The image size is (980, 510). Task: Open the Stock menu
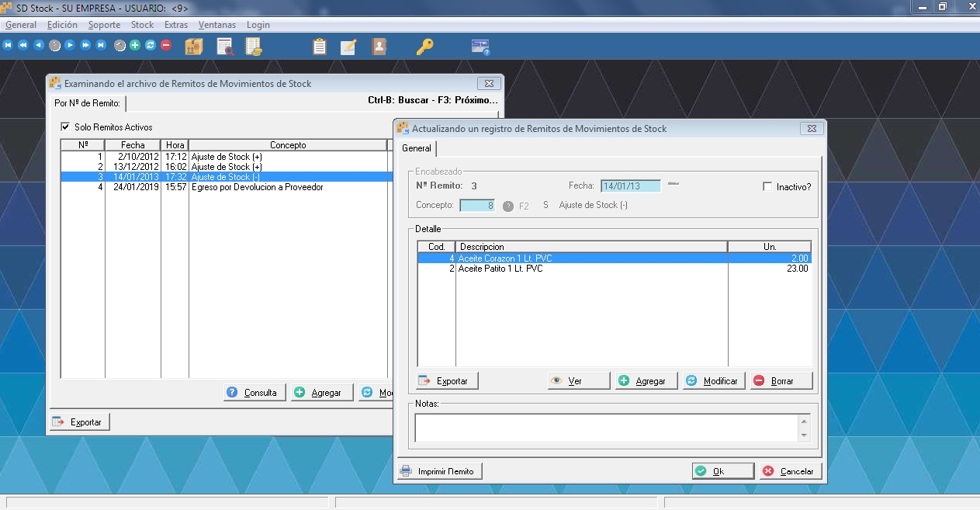click(x=142, y=25)
